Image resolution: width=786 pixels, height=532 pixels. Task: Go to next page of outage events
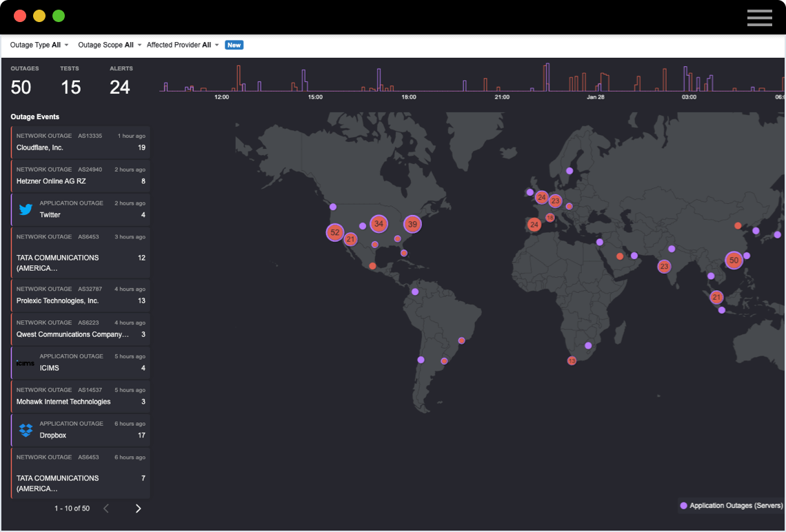coord(138,509)
